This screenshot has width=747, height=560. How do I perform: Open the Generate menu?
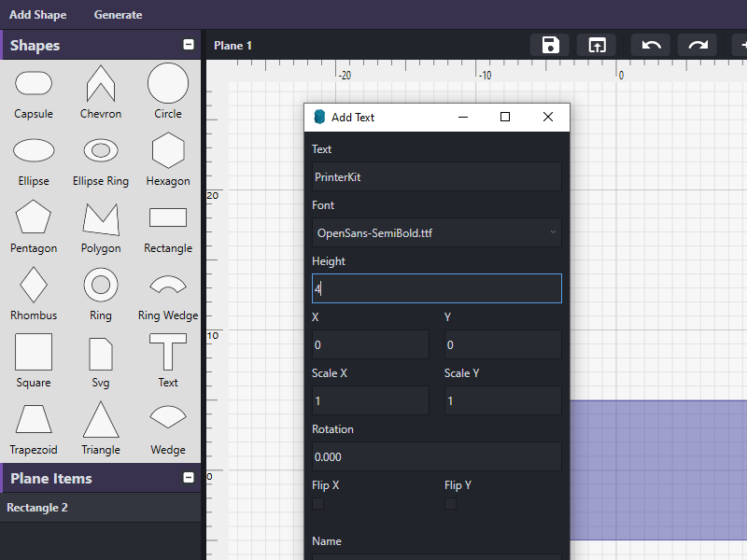[119, 15]
